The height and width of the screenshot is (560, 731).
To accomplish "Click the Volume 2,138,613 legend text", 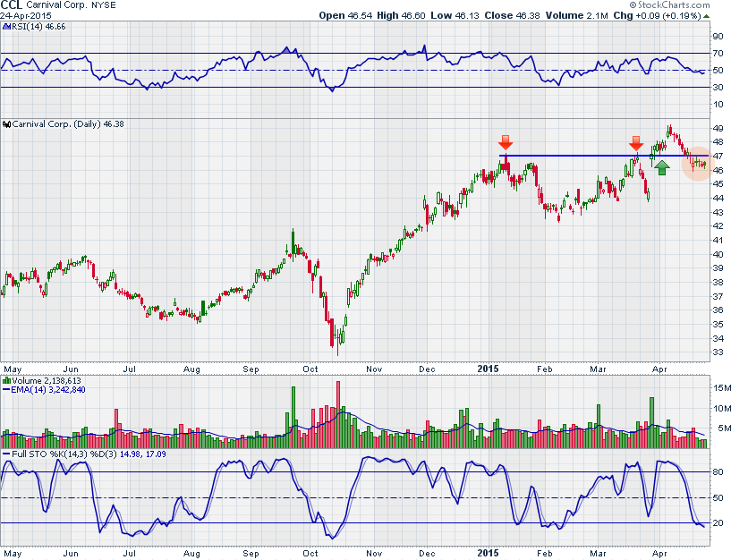I will (x=47, y=381).
